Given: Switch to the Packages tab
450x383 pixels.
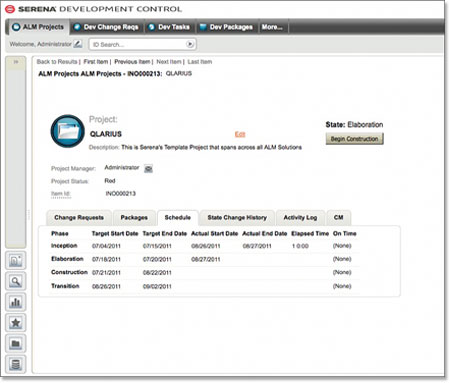Looking at the screenshot, I should point(134,218).
